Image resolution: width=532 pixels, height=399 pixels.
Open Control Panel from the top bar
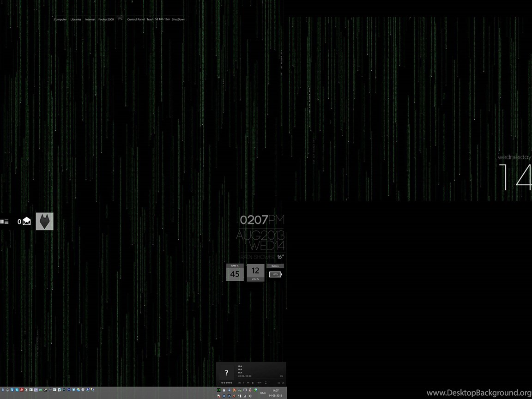click(x=136, y=19)
